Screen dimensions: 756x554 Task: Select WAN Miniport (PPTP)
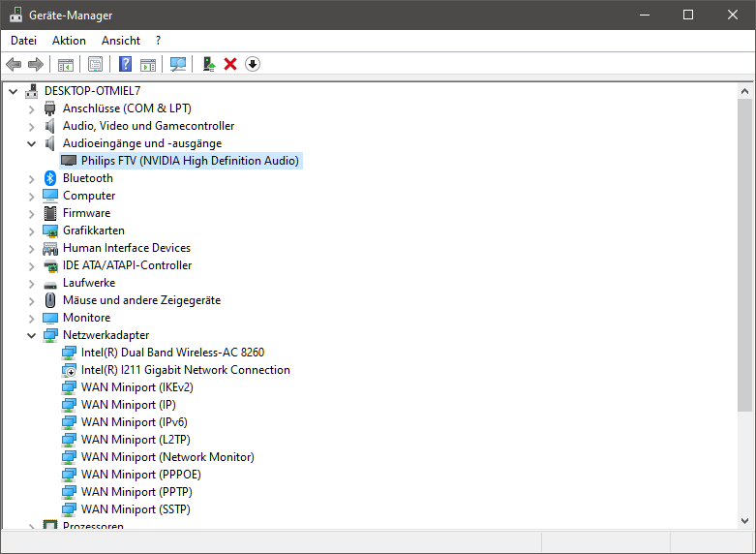click(136, 491)
